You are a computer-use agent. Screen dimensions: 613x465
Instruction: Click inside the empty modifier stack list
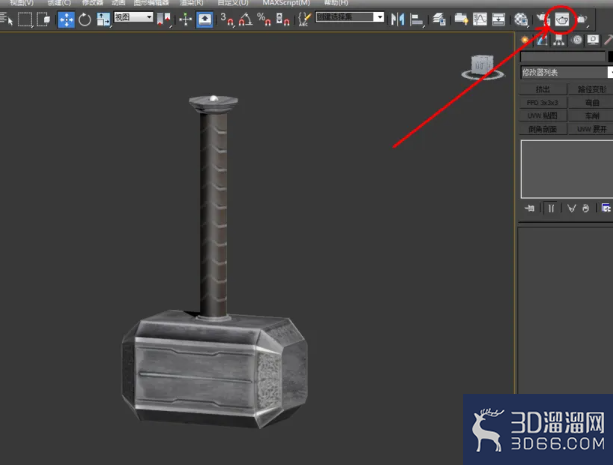pos(567,169)
